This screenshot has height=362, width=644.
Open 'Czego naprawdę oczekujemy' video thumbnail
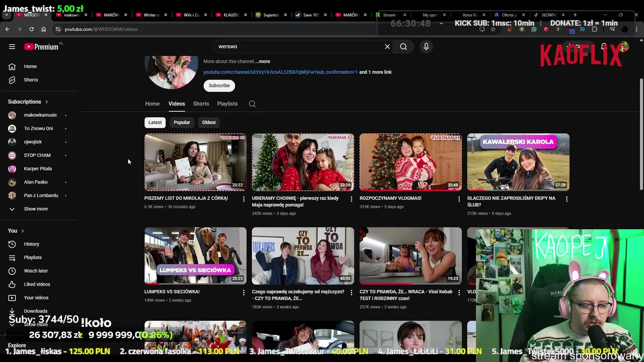tap(303, 255)
